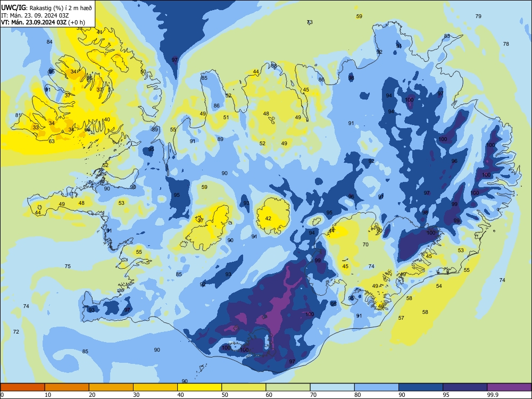
Task: Click the humidity value '54' map label
Action: [x=439, y=286]
